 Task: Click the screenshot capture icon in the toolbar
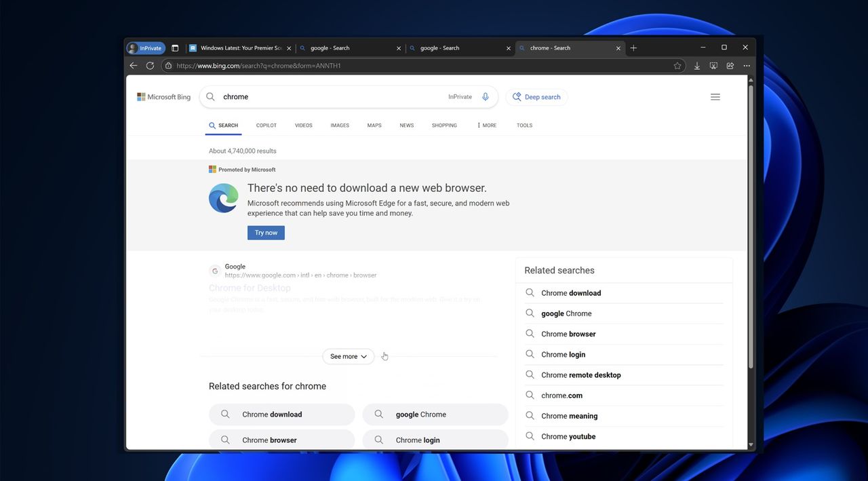pos(713,65)
